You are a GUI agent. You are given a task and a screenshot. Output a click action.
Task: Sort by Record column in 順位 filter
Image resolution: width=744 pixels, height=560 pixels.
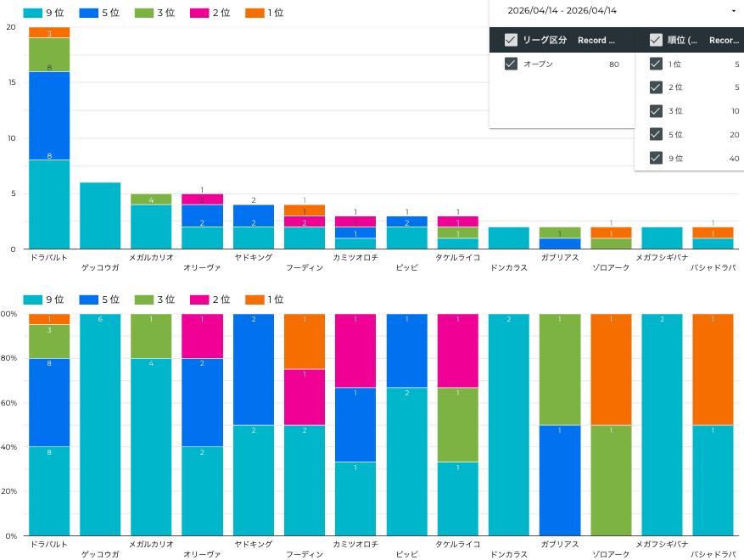[x=724, y=40]
